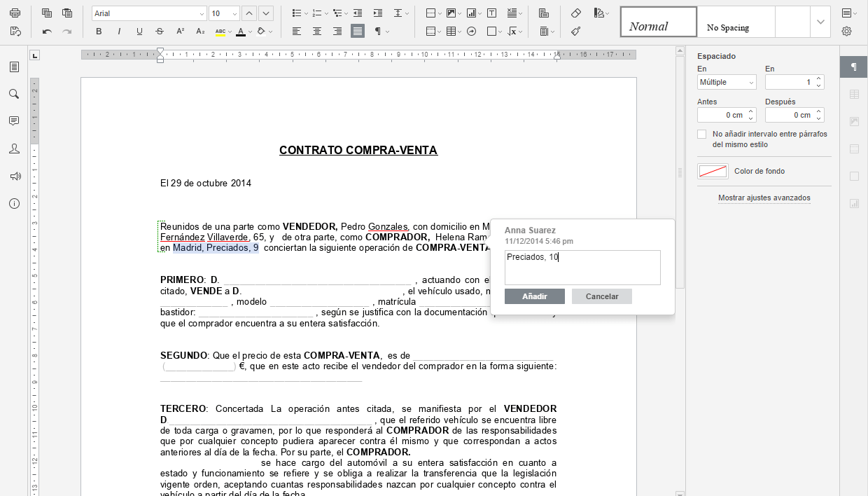Click the Save document icon
The height and width of the screenshot is (496, 868).
pyautogui.click(x=15, y=31)
